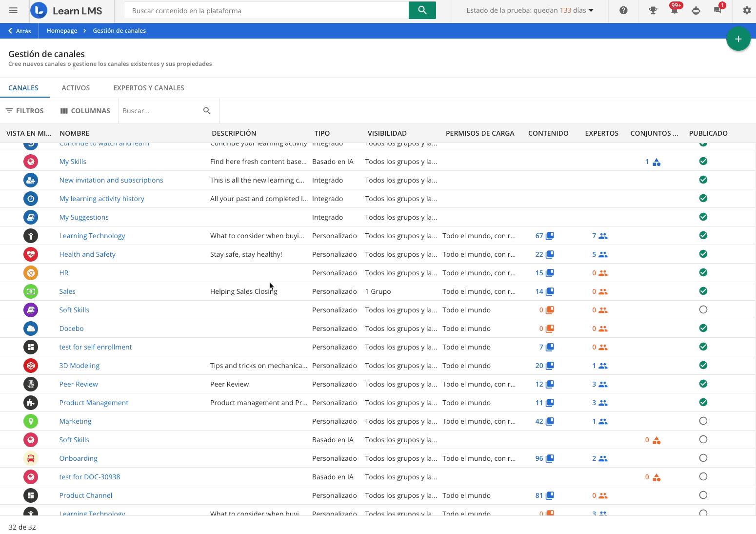756x534 pixels.
Task: Unpublish the My Skills channel
Action: (x=703, y=161)
